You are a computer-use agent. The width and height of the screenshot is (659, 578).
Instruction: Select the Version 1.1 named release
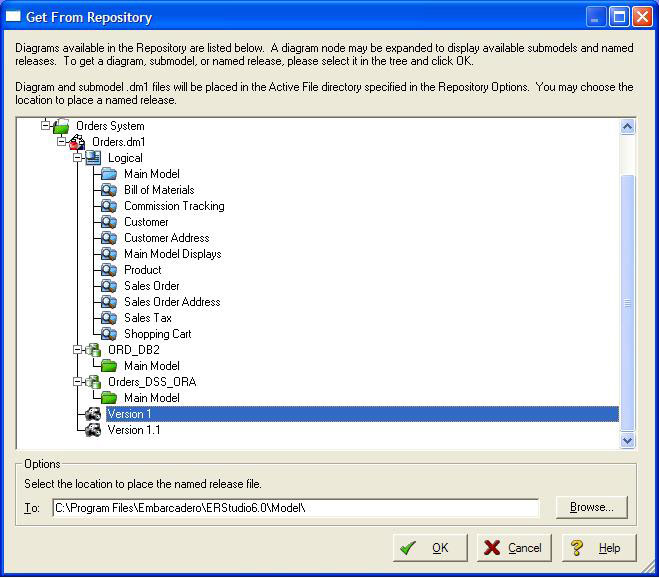134,430
